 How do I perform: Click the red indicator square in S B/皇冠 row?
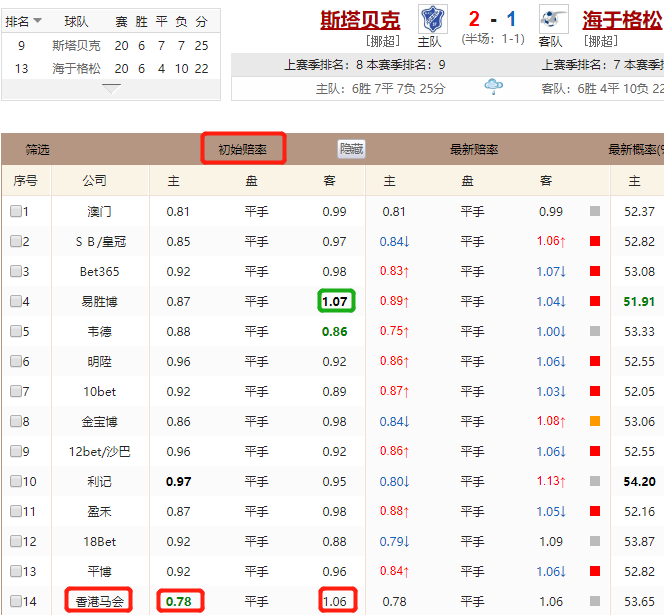[595, 241]
